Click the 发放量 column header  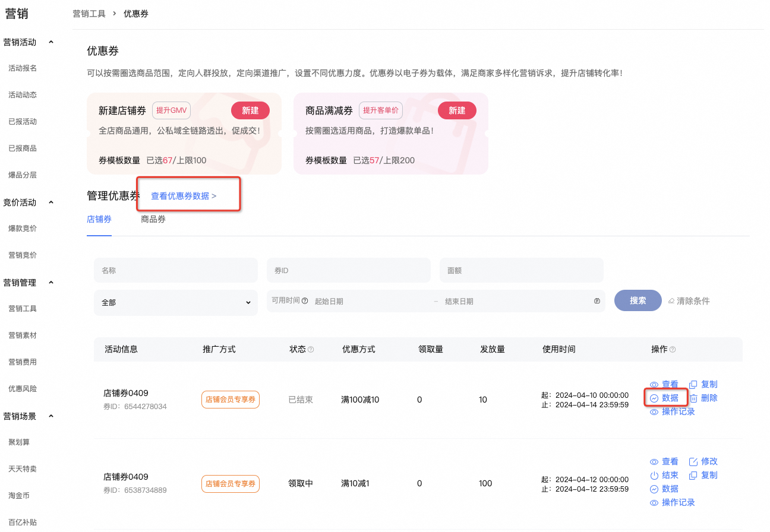tap(493, 349)
